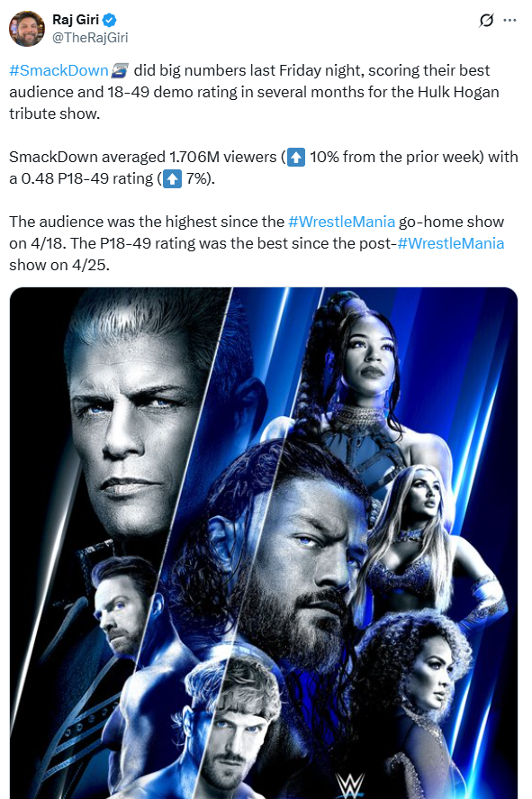Viewport: 532px width, 799px height.
Task: Click the SmackDown logo emoji
Action: pos(120,70)
